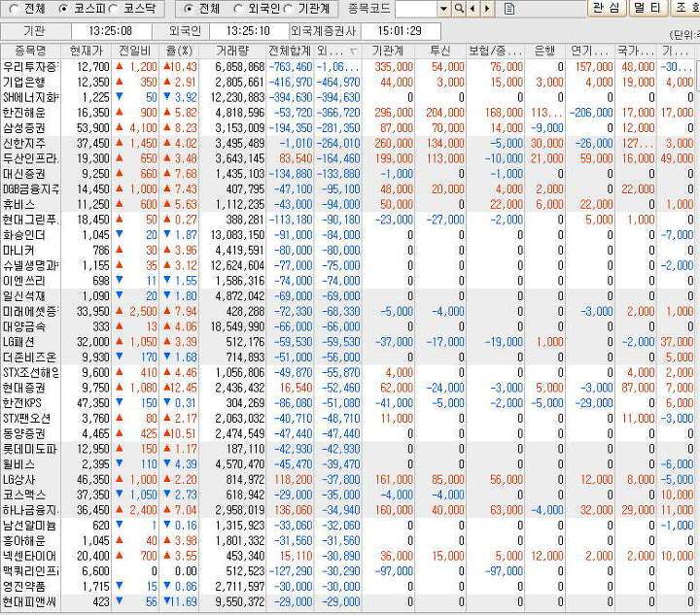700x615 pixels.
Task: Sort by 종목명 column header
Action: [x=30, y=51]
